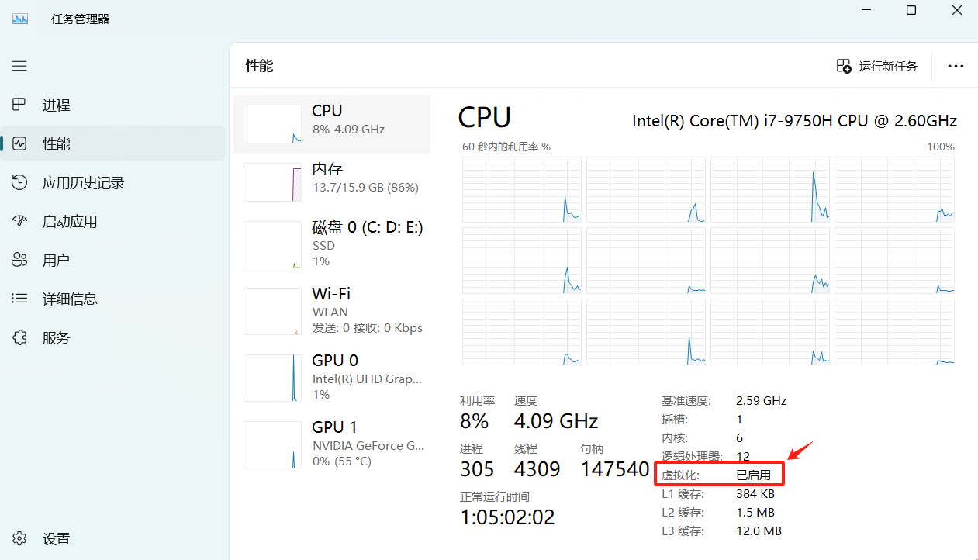
Task: Open the 服务 puzzle-piece icon
Action: pos(19,337)
